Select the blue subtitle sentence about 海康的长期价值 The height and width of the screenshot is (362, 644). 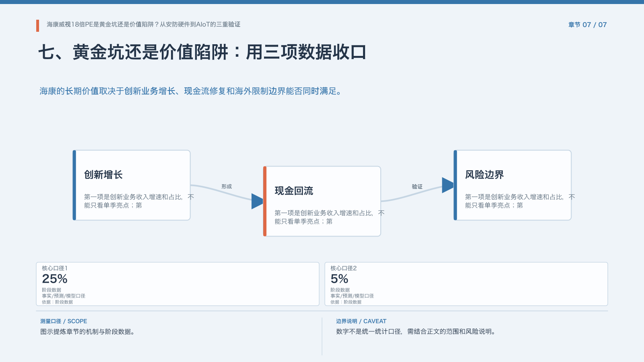pyautogui.click(x=191, y=91)
